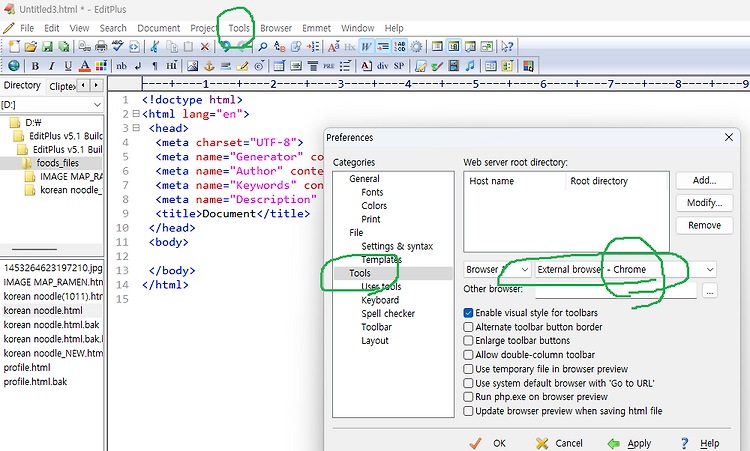This screenshot has height=451, width=750.
Task: Click the View in Browser globe icon
Action: pos(13,66)
